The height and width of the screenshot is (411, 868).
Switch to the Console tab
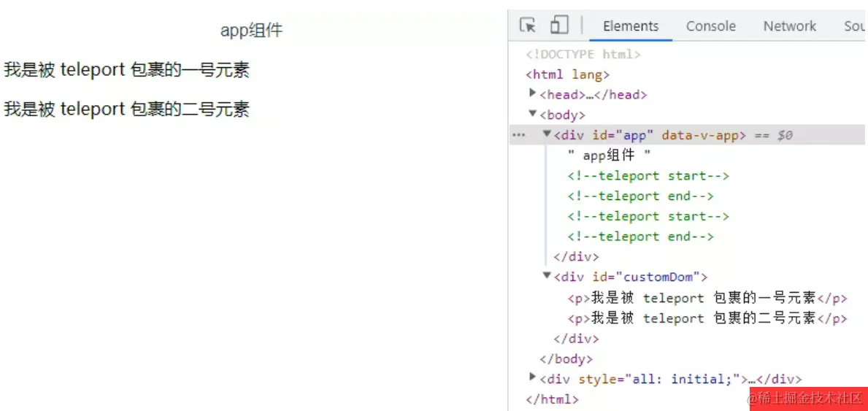pos(711,26)
